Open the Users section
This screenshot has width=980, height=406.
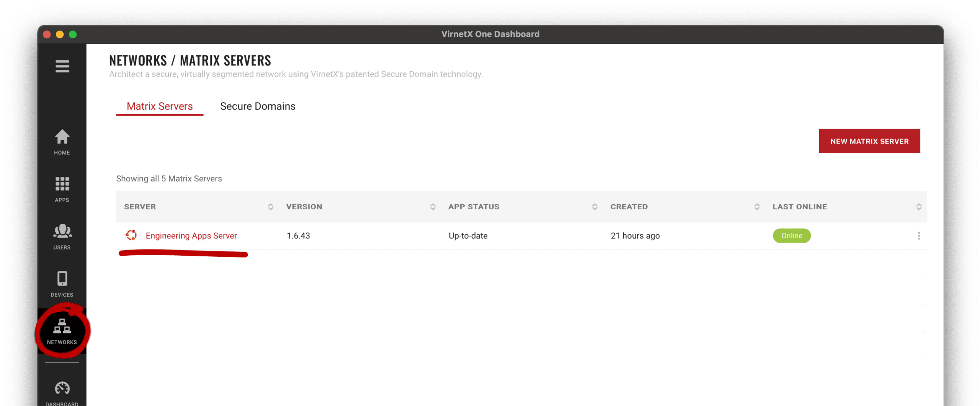pos(62,236)
